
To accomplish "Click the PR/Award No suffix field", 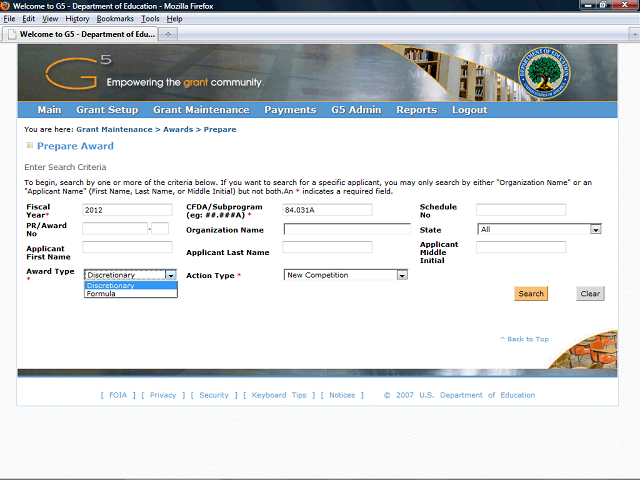I will (160, 229).
